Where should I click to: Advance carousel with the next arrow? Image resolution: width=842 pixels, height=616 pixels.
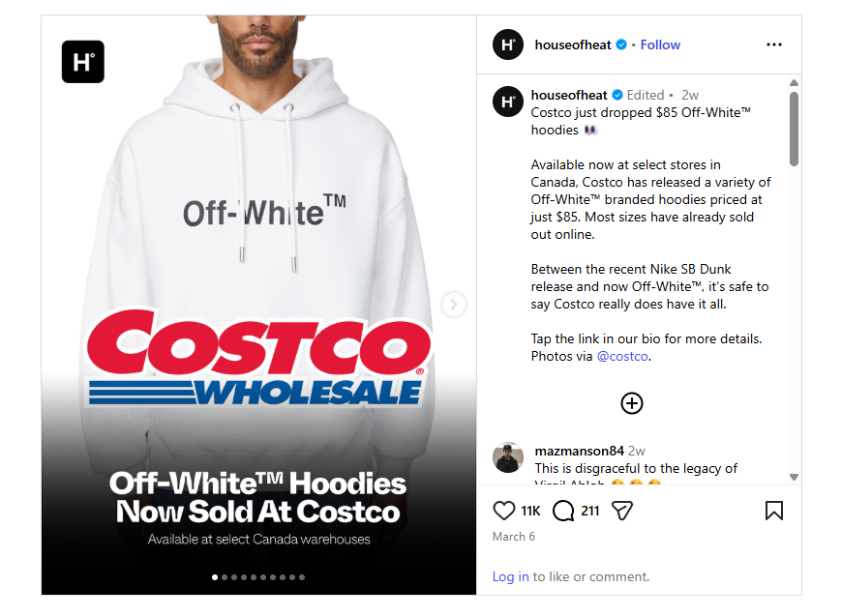click(454, 305)
